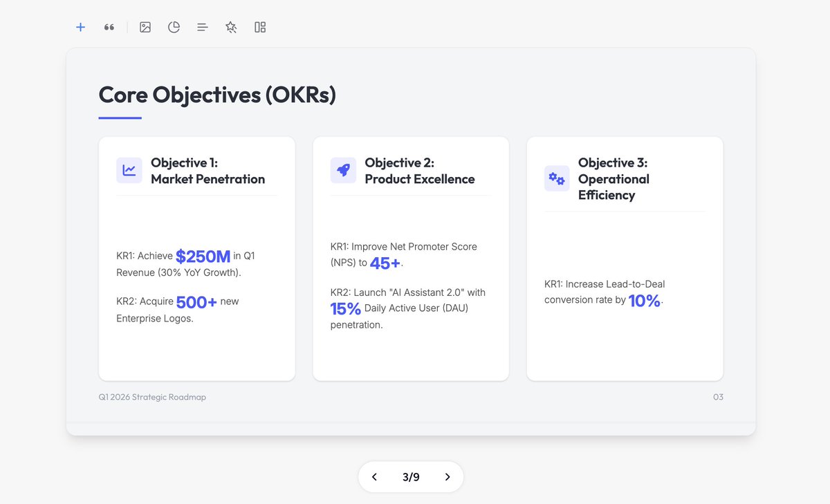Click the 45+ NPS figure
830x504 pixels.
tap(385, 263)
